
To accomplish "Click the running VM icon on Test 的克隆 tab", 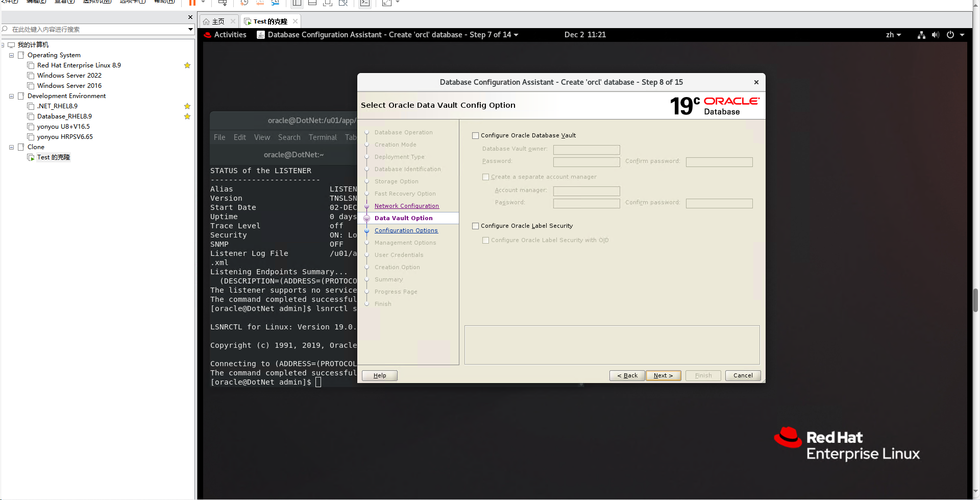I will coord(248,21).
